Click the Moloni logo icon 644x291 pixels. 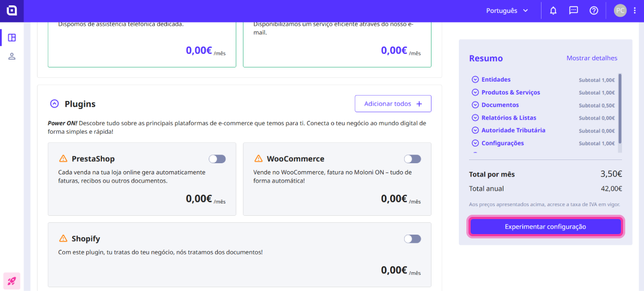[12, 11]
